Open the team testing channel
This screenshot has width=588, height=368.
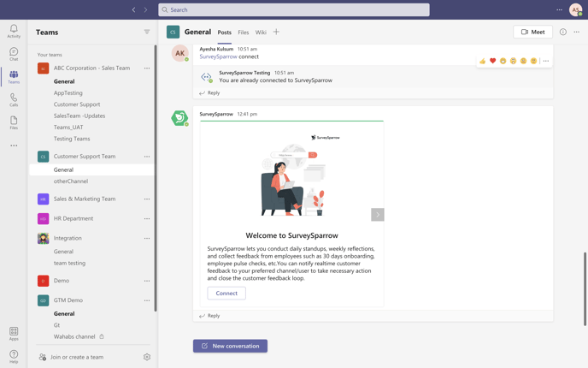click(x=69, y=263)
